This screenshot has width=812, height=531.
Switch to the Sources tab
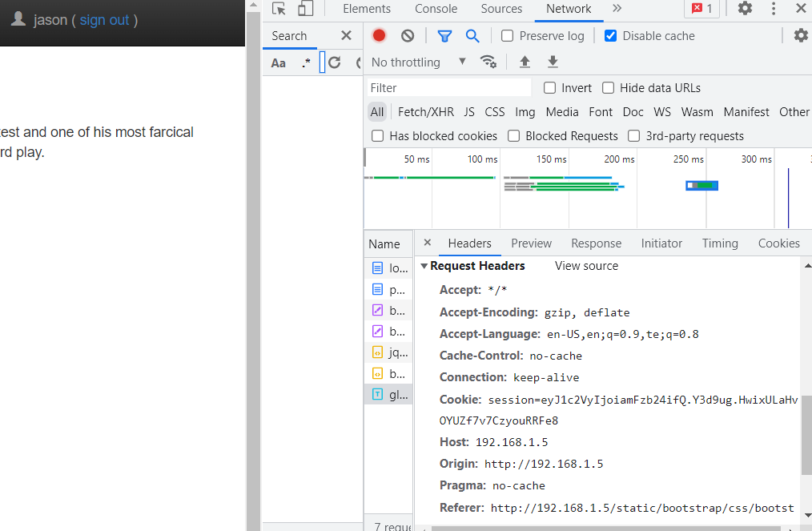coord(501,9)
